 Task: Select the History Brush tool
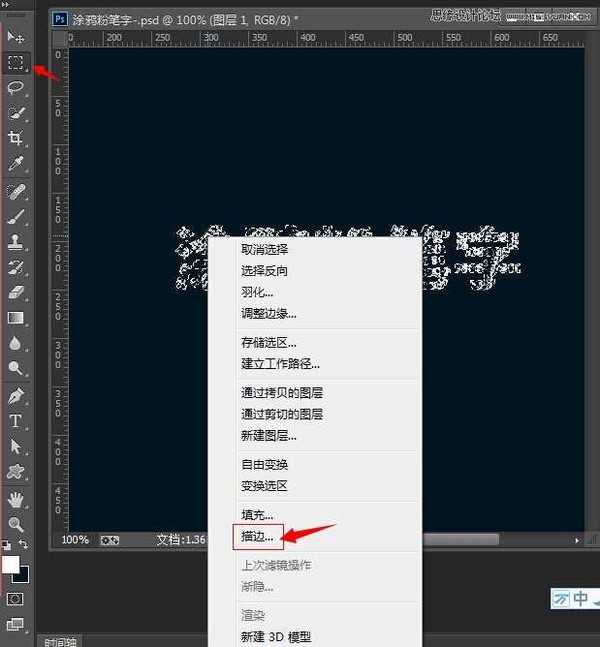coord(16,267)
